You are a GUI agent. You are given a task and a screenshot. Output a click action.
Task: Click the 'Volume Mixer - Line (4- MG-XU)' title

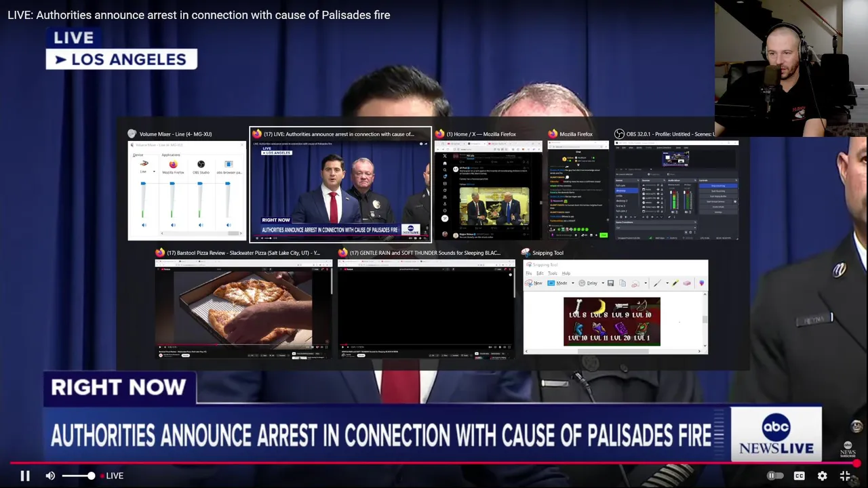pos(176,134)
